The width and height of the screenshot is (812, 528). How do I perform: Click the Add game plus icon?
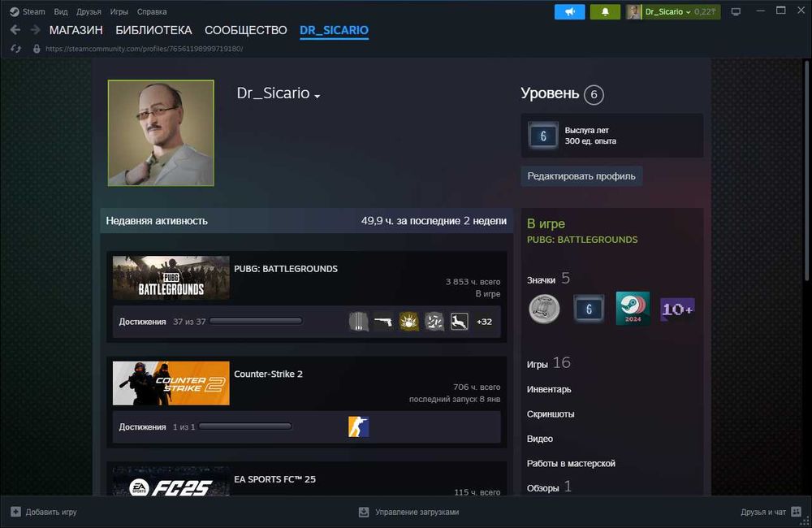coord(15,512)
